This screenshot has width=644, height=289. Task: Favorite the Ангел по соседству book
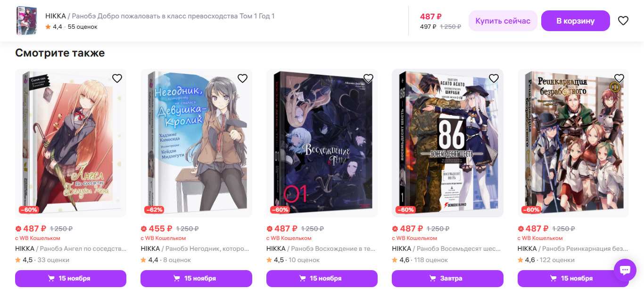117,78
